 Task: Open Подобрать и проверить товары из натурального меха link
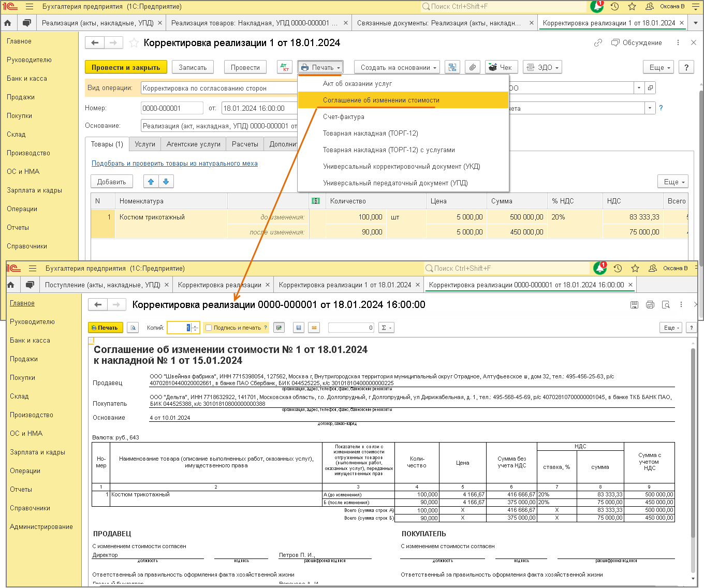click(x=174, y=163)
